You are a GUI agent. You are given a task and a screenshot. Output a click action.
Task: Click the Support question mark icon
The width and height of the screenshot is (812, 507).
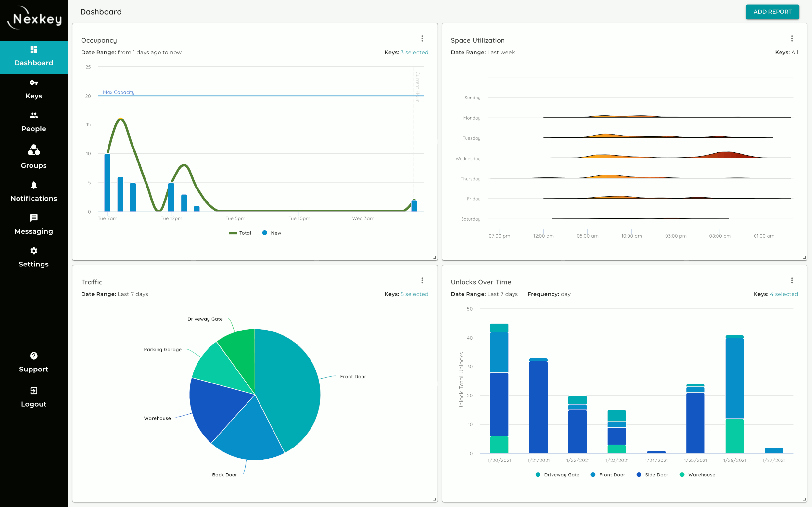33,356
